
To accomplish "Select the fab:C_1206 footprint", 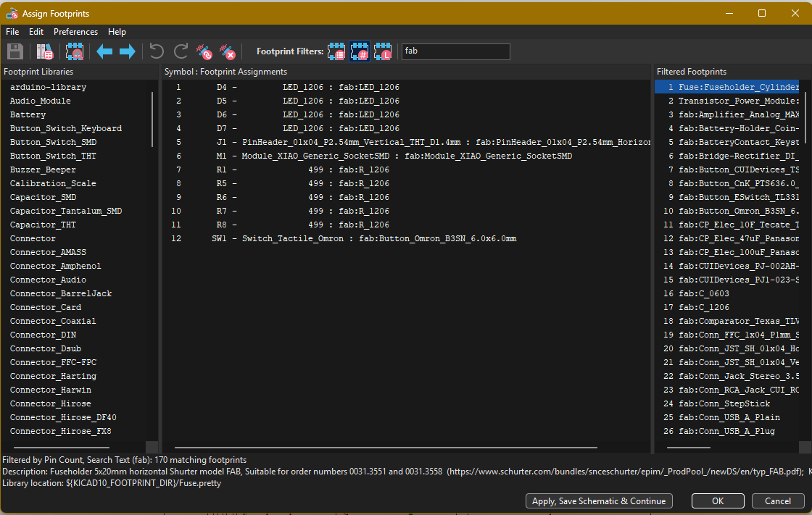I will pos(727,307).
